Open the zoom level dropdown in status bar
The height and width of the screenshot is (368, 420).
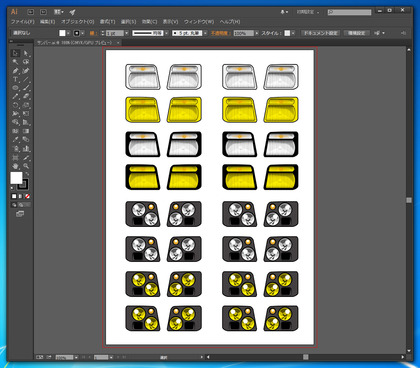pyautogui.click(x=76, y=357)
